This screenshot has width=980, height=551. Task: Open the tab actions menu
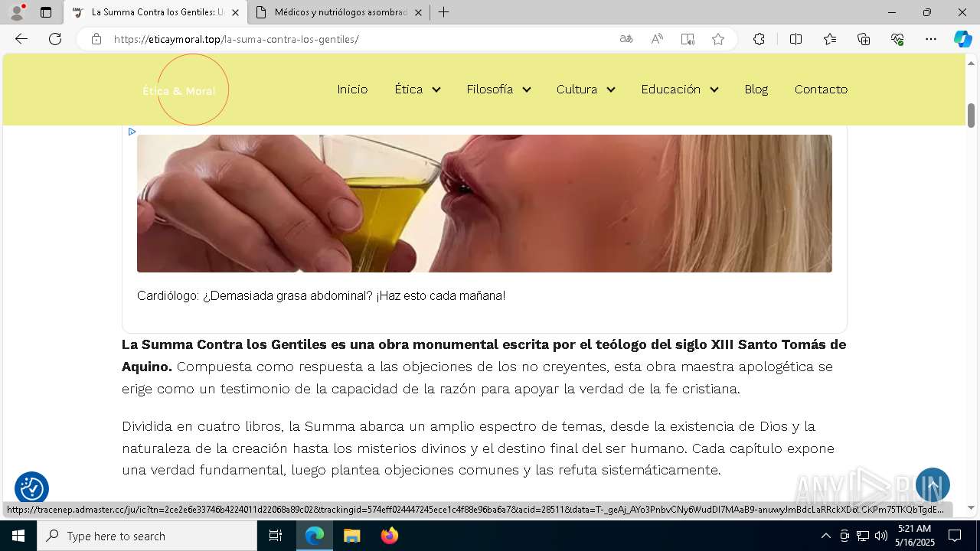(46, 12)
